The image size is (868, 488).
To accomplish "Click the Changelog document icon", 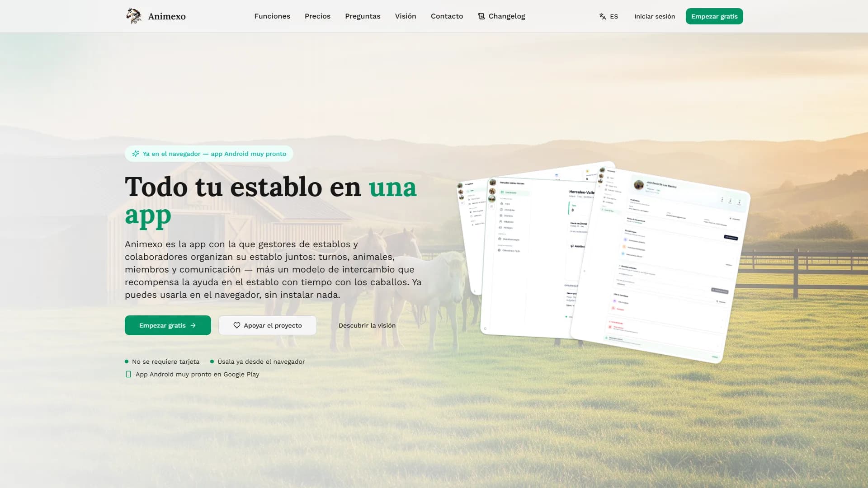I will 481,16.
